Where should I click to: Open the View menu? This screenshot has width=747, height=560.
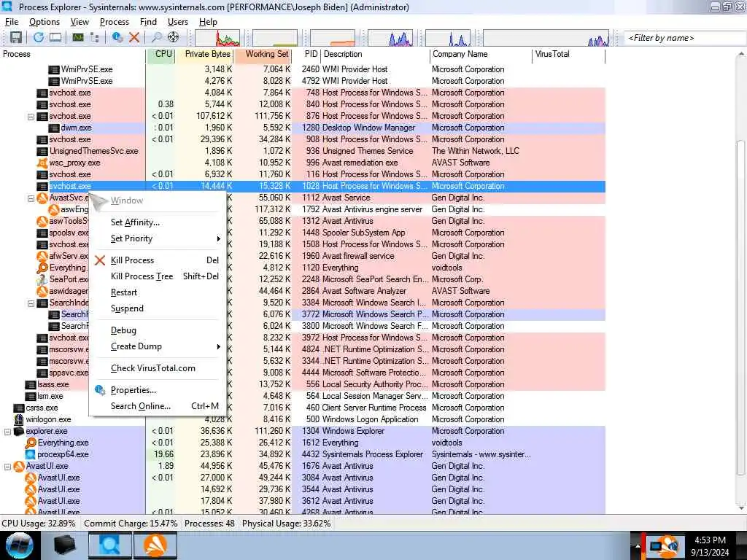tap(80, 22)
